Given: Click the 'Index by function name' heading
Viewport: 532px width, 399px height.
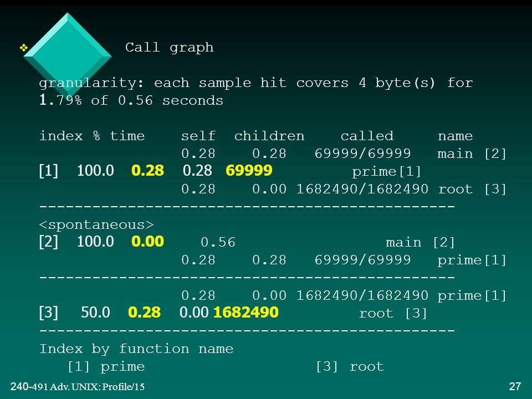Looking at the screenshot, I should point(136,349).
